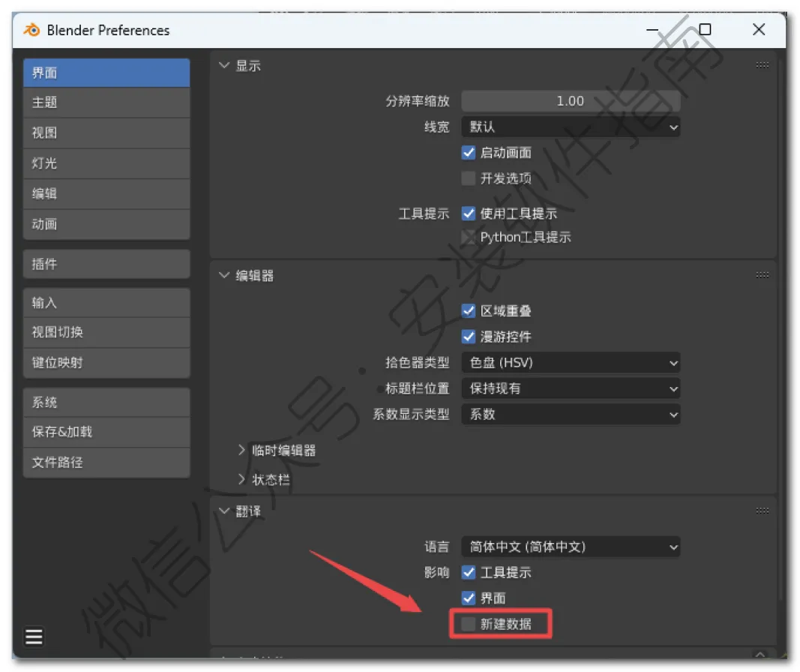Image resolution: width=800 pixels, height=672 pixels.
Task: Toggle translation of 工具提示
Action: click(x=469, y=572)
